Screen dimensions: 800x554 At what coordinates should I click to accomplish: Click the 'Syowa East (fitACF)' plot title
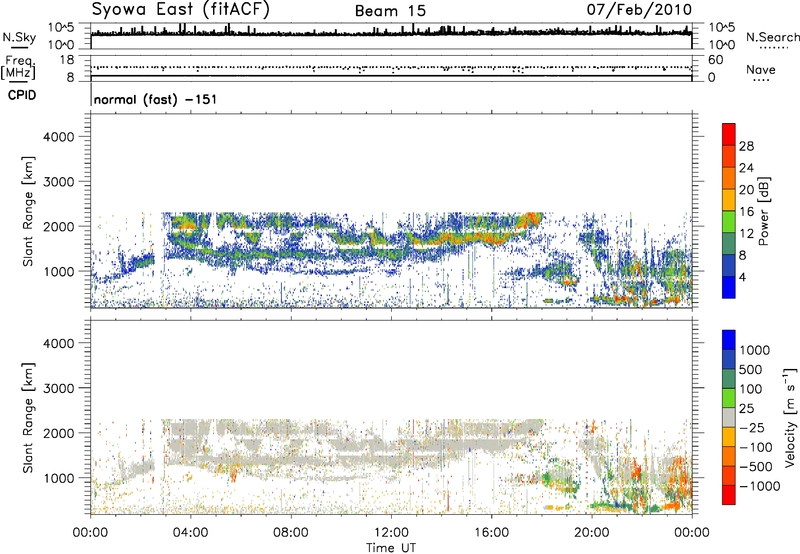click(x=180, y=9)
